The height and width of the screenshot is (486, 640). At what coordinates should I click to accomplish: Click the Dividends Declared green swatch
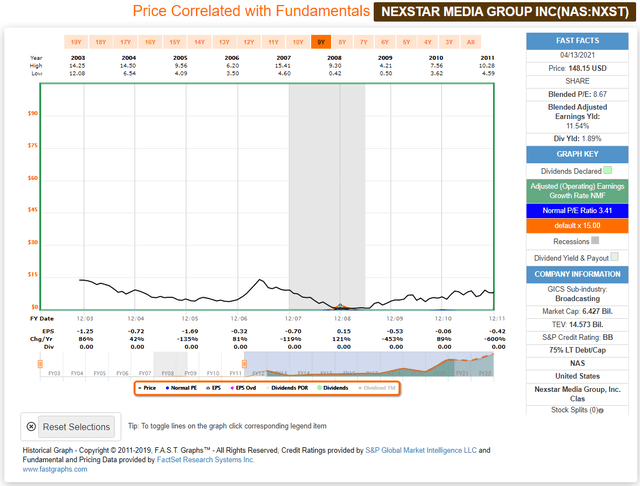[x=607, y=170]
